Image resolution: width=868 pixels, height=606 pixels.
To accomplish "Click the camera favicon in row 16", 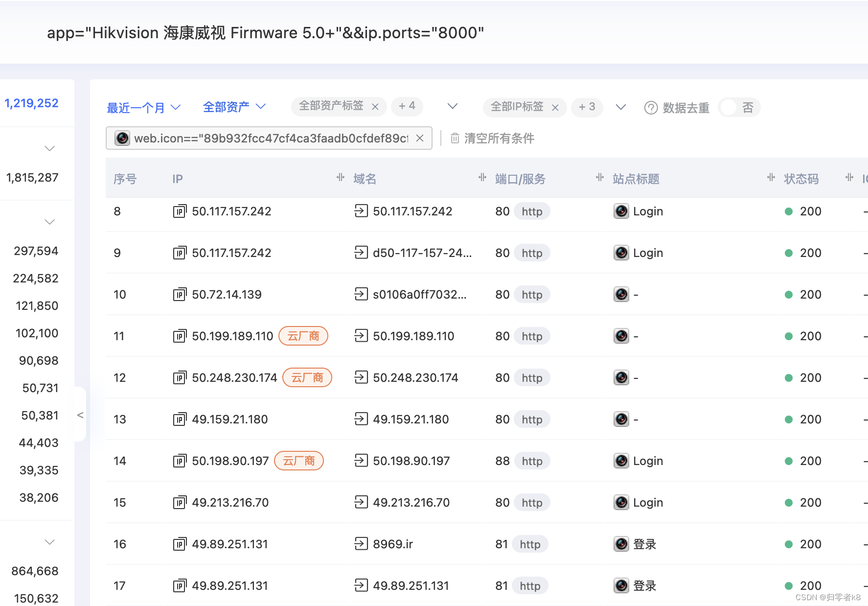I will [621, 544].
